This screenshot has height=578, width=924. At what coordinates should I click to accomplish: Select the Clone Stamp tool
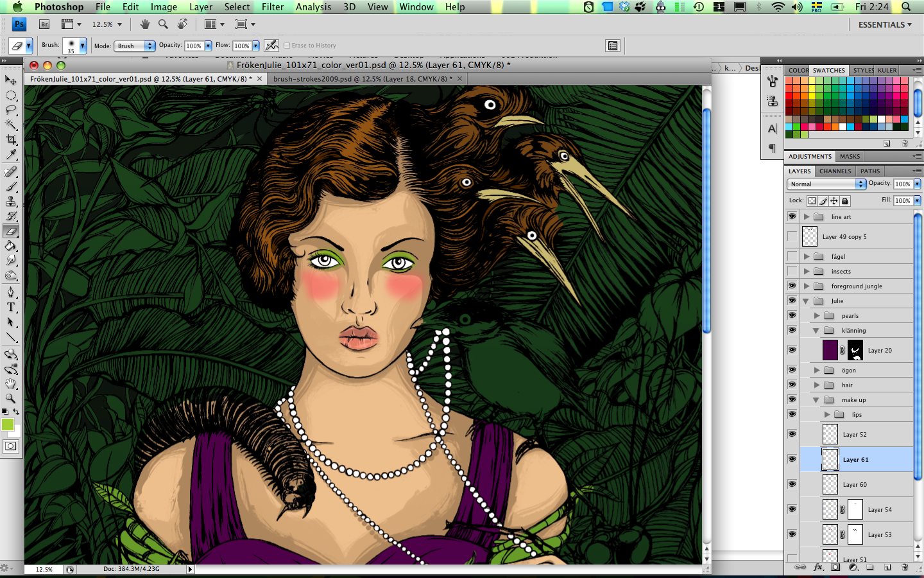point(11,201)
